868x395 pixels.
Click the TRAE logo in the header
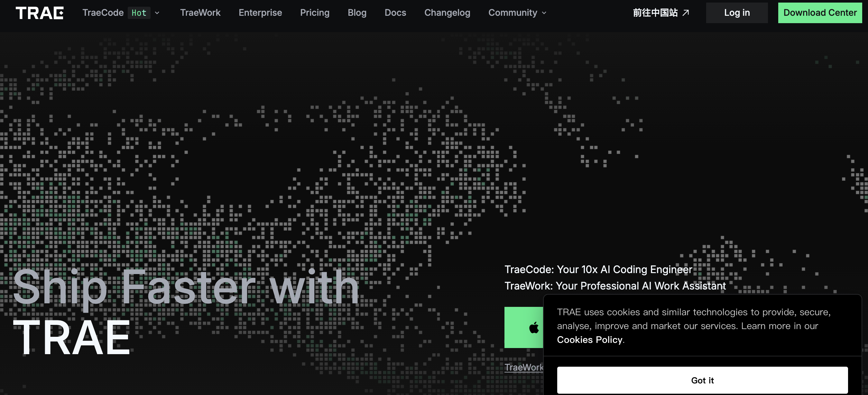pyautogui.click(x=40, y=13)
